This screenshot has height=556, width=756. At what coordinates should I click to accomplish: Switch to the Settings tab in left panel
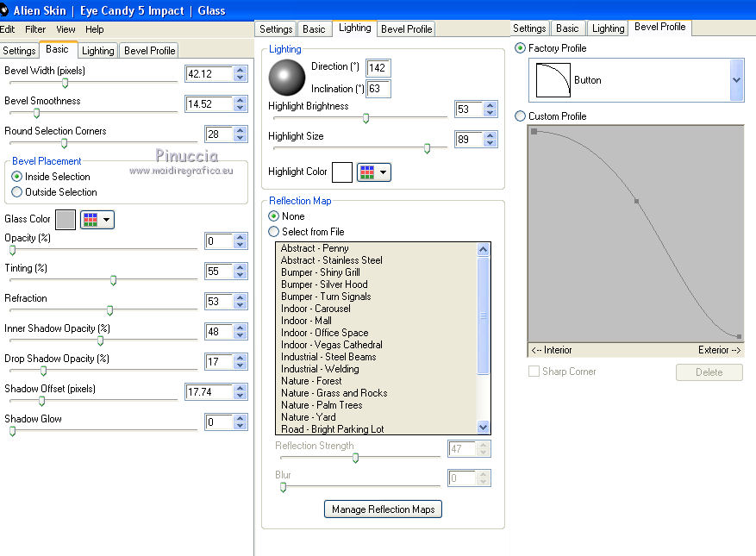tap(19, 51)
